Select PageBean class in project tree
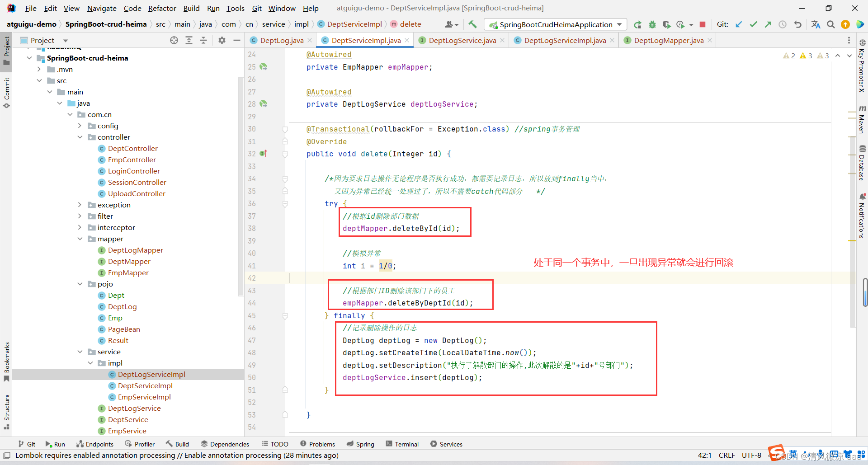 coord(124,329)
